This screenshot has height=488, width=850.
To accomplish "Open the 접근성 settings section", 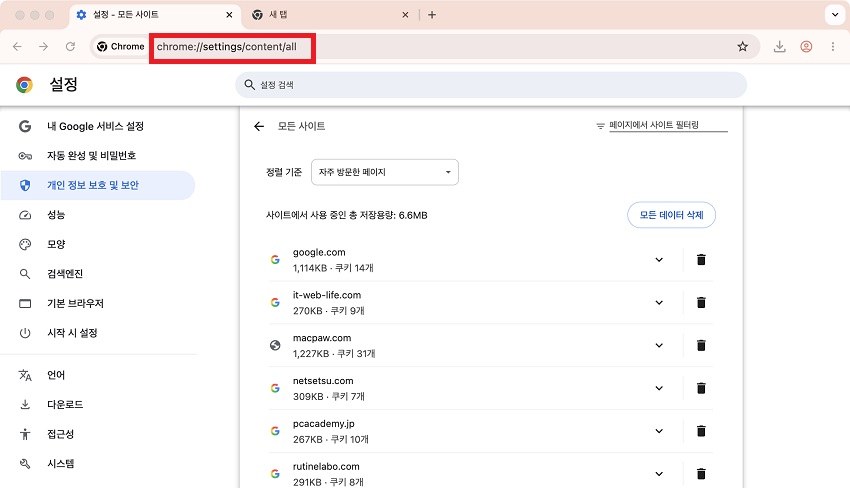I will [98, 434].
